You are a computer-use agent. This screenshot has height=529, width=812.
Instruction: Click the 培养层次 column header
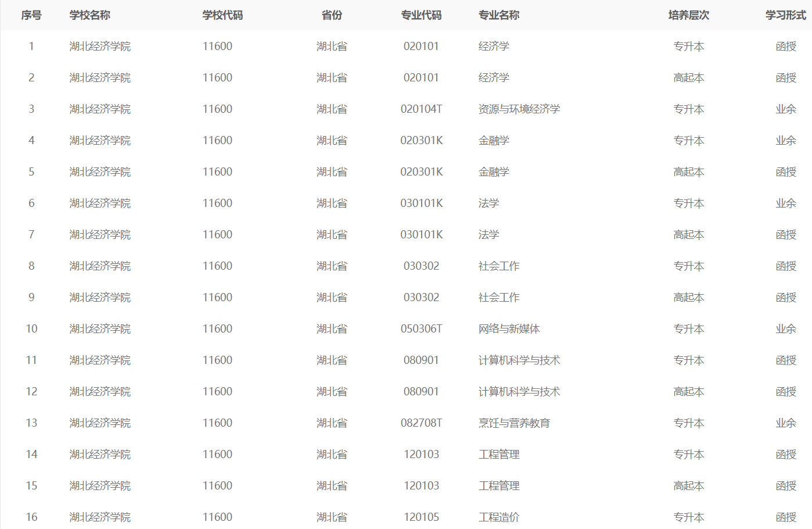coord(689,15)
